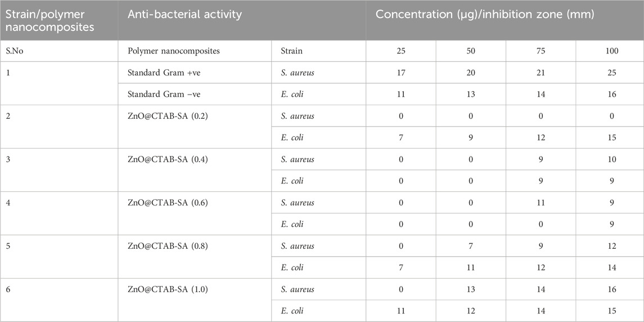This screenshot has height=322, width=644.
Task: Click the "Concentration (µg)/inhibition zone (mm)" header
Action: click(x=485, y=14)
